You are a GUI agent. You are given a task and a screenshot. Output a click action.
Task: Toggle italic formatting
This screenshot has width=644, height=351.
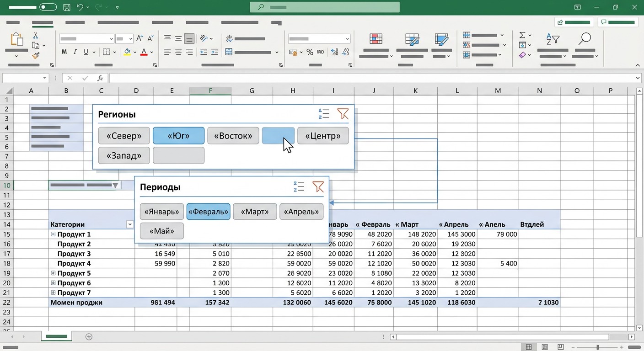[x=75, y=52]
